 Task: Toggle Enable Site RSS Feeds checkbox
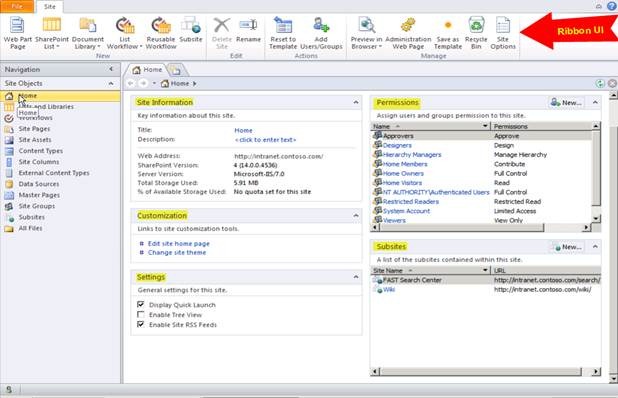(140, 324)
